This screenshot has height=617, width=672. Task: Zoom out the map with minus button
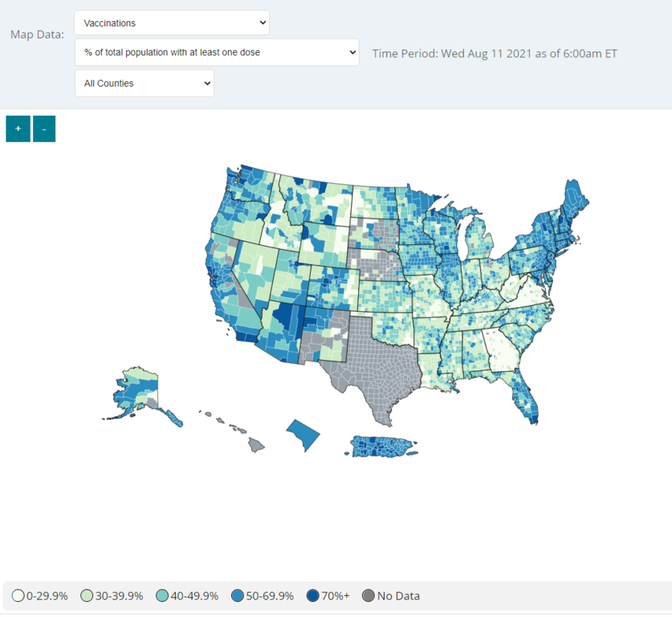(x=44, y=129)
